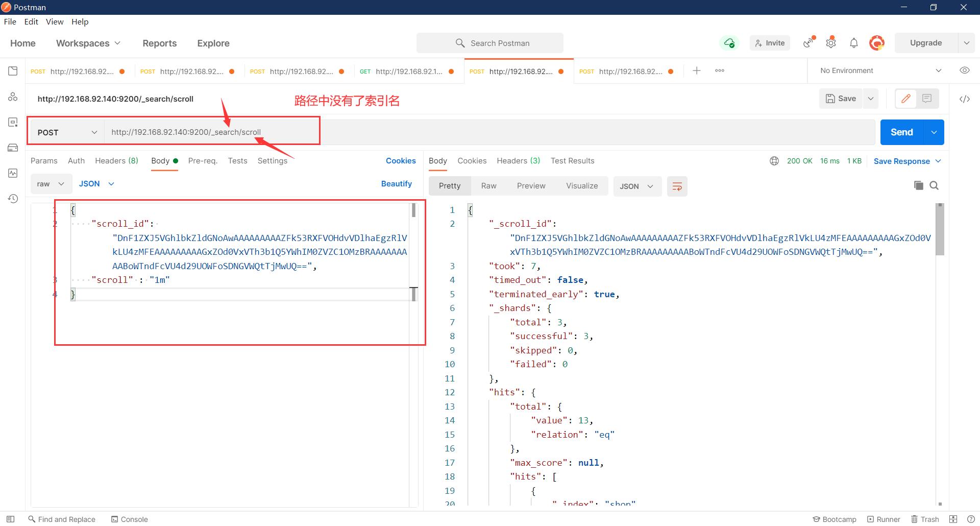This screenshot has width=980, height=526.
Task: Click the Search Postman field
Action: coord(490,43)
